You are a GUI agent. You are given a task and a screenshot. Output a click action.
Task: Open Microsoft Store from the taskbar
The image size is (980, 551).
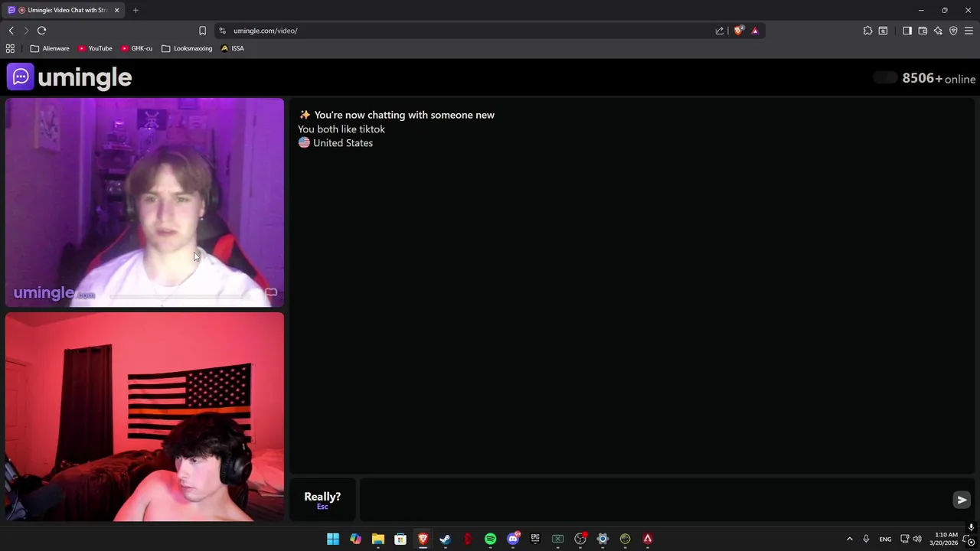tap(400, 539)
